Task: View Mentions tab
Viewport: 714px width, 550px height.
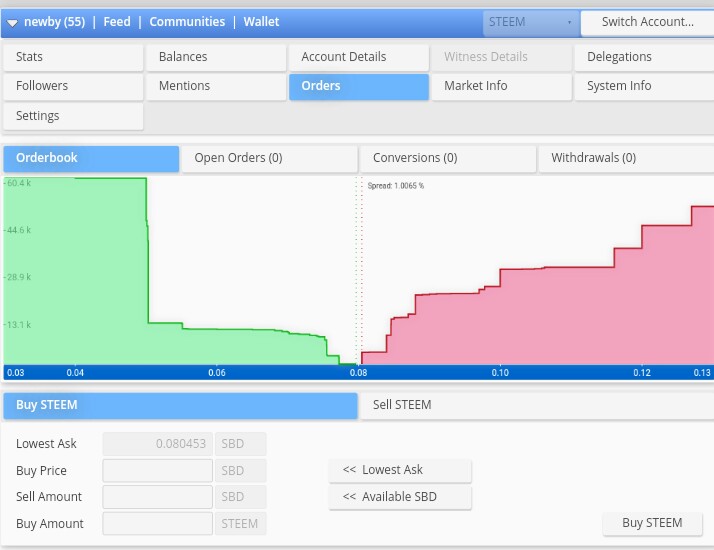Action: coord(216,86)
